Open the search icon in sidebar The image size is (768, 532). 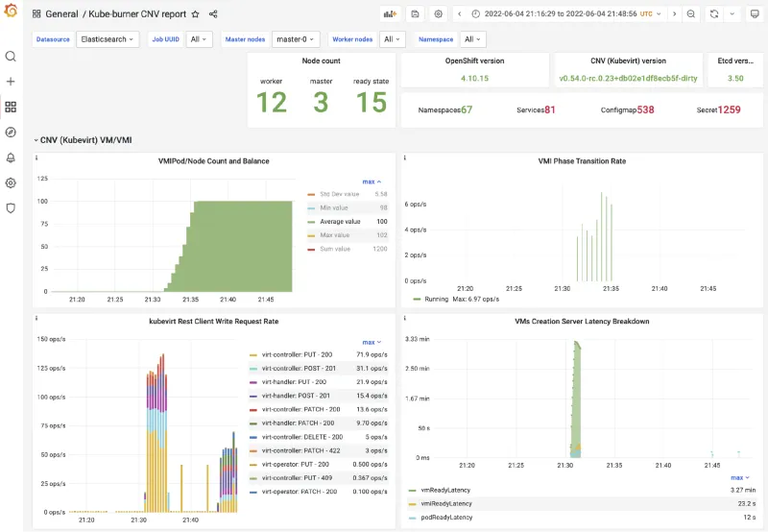[x=11, y=57]
